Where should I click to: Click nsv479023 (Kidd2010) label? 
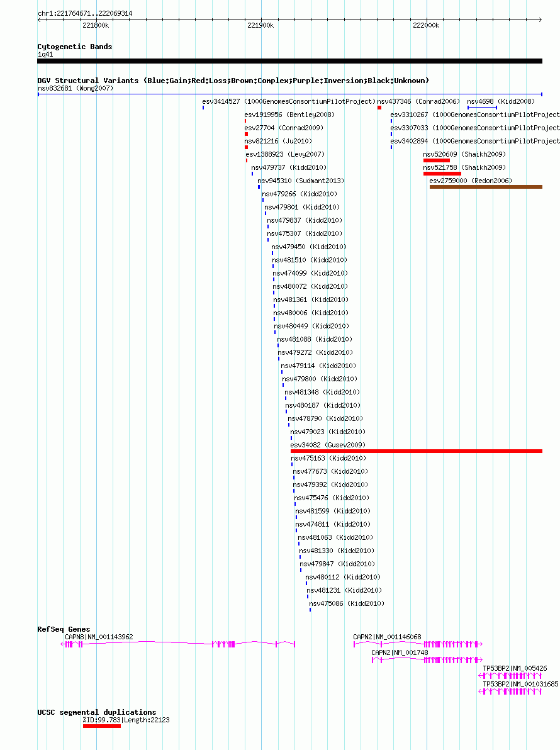pos(328,432)
